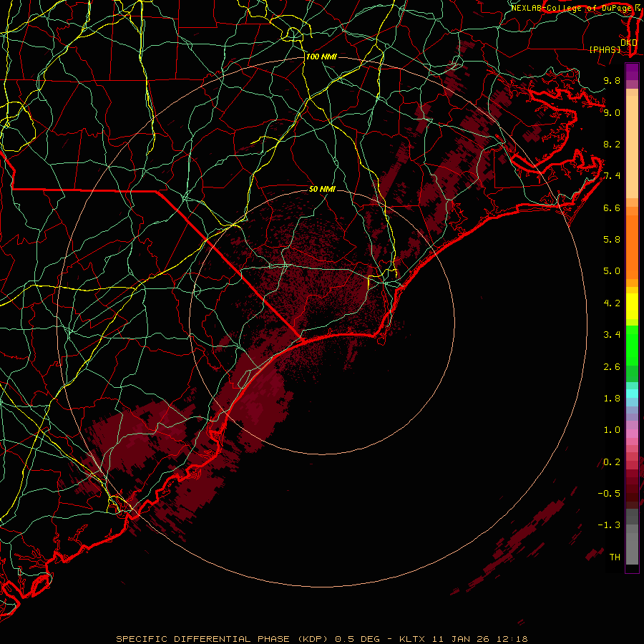The width and height of the screenshot is (644, 644).
Task: Click the NEXLAB-College of DuPage credit text
Action: click(x=572, y=8)
